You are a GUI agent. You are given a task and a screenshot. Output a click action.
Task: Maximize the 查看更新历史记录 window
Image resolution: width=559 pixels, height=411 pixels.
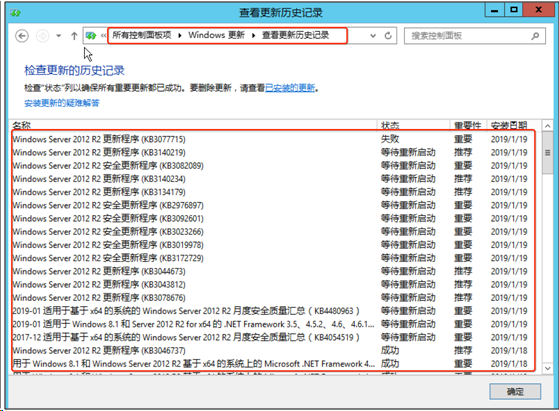[x=514, y=10]
